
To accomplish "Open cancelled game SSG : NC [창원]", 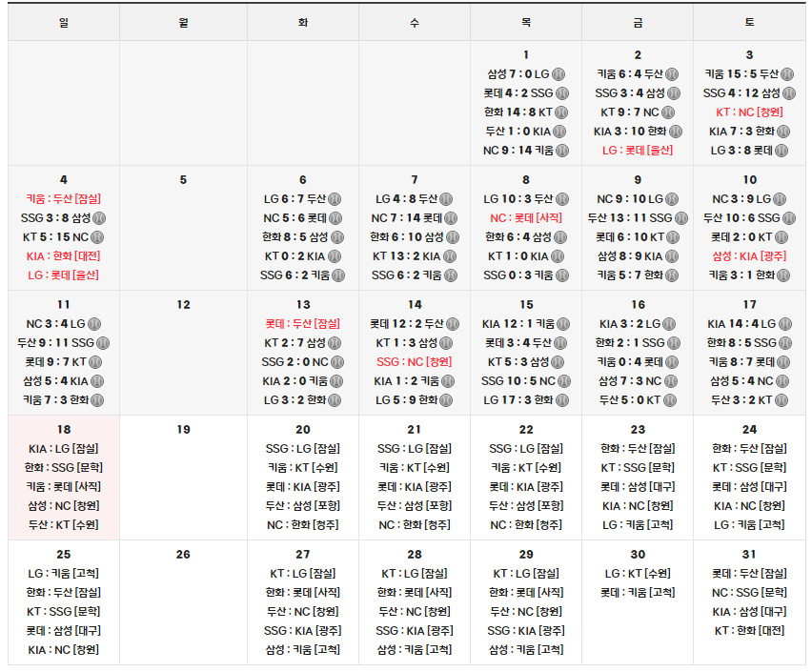I will click(x=415, y=361).
